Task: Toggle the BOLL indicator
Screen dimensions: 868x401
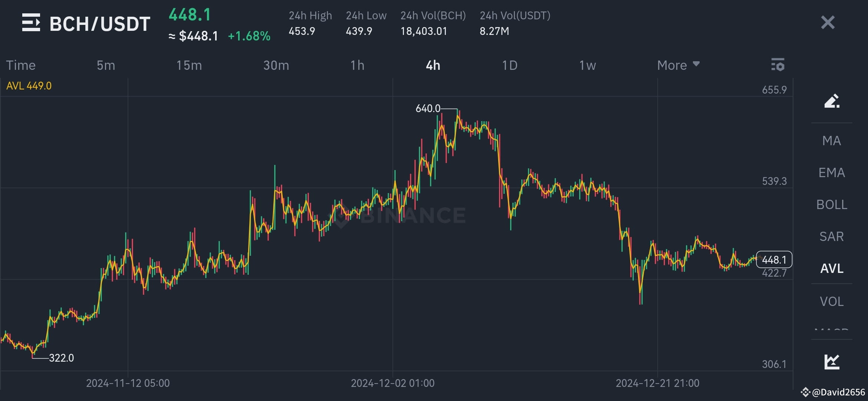Action: click(x=831, y=205)
